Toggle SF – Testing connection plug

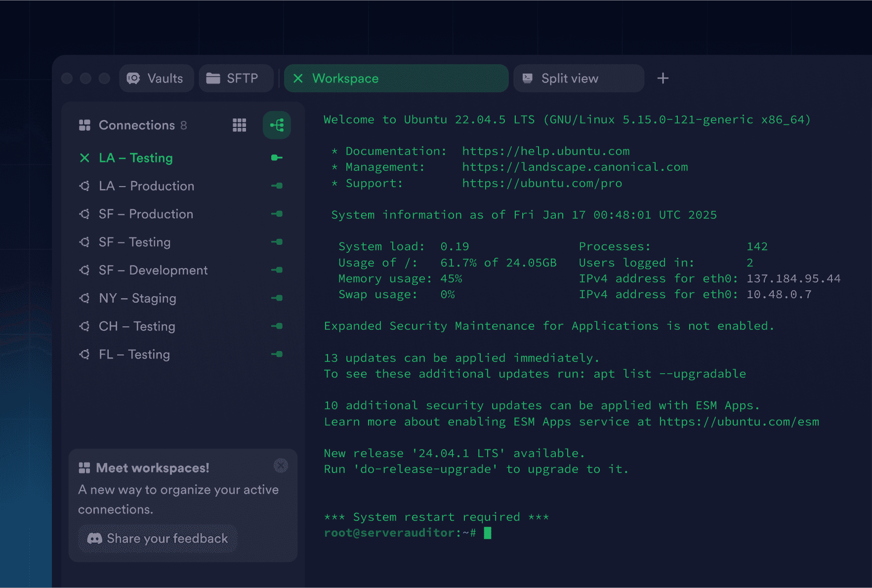tap(277, 242)
